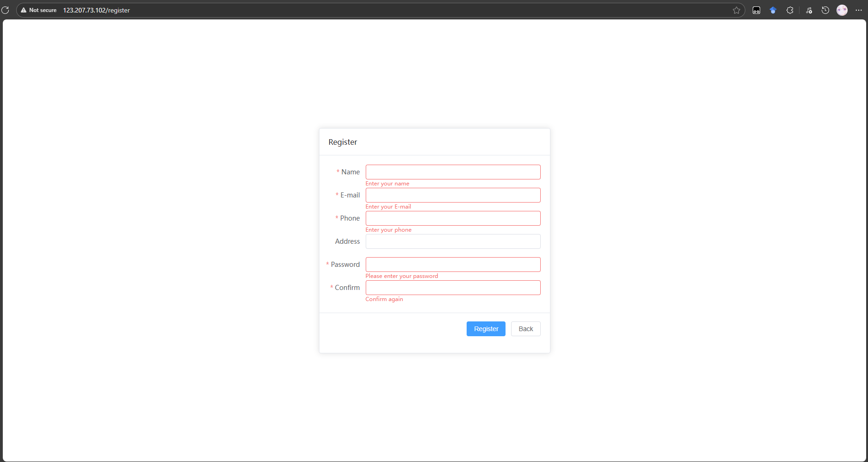Viewport: 868px width, 462px height.
Task: Click the Address input field
Action: coord(453,241)
